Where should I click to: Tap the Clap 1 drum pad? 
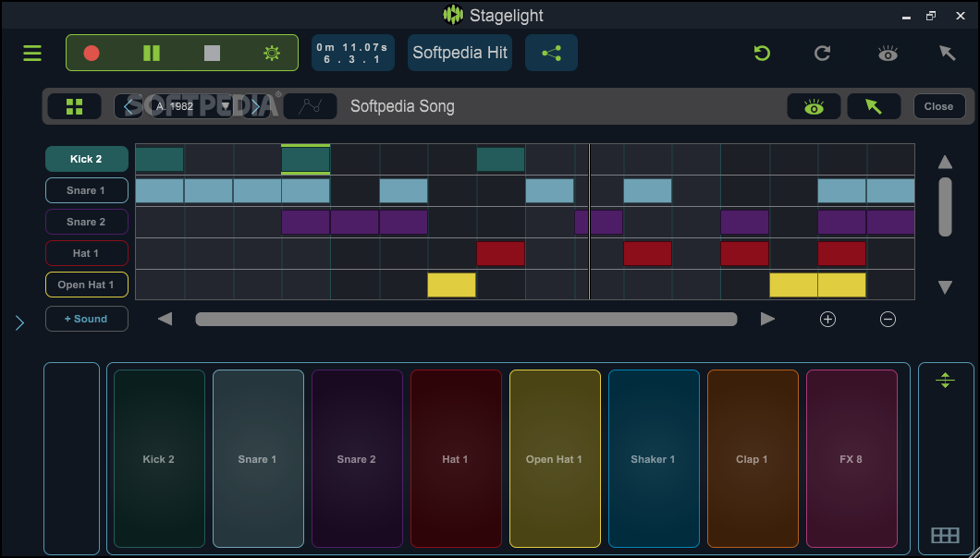click(753, 458)
